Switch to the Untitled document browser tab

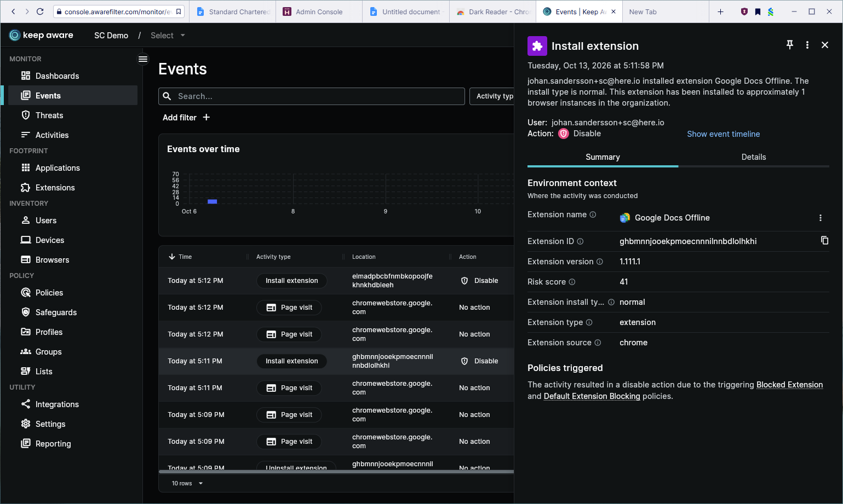click(406, 11)
